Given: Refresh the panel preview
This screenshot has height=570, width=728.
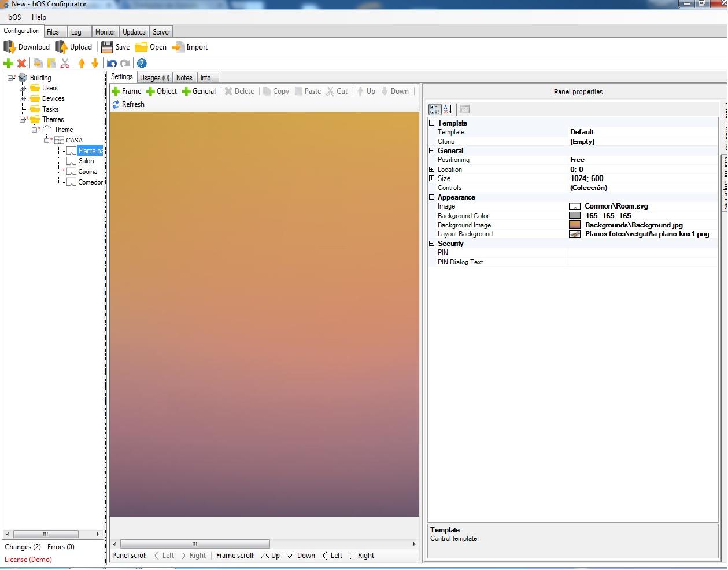Looking at the screenshot, I should pyautogui.click(x=128, y=105).
